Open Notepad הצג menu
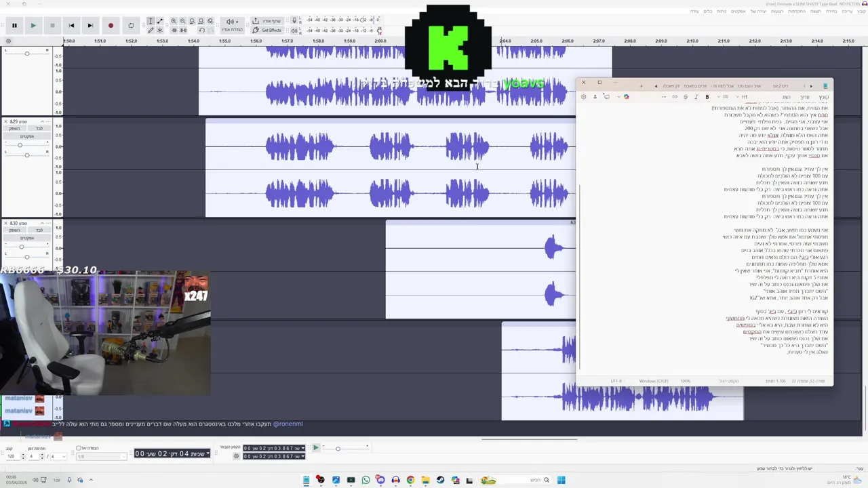 tap(787, 97)
